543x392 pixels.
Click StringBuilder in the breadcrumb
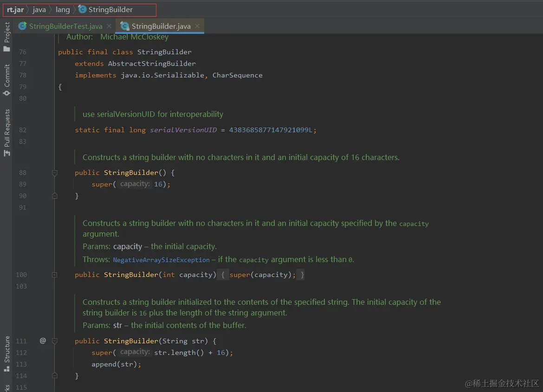tap(110, 10)
